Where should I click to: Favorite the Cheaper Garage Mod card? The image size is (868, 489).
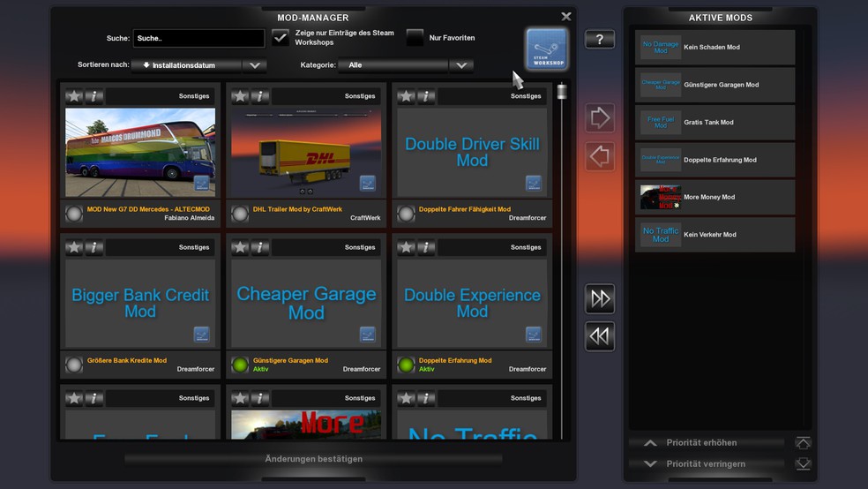[x=240, y=247]
